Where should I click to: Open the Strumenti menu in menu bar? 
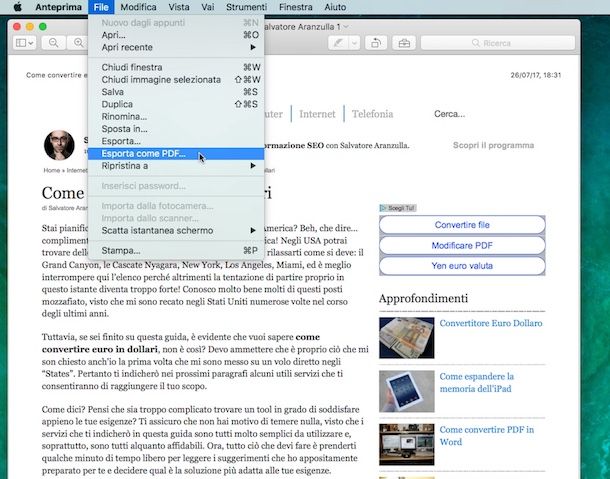pyautogui.click(x=246, y=7)
